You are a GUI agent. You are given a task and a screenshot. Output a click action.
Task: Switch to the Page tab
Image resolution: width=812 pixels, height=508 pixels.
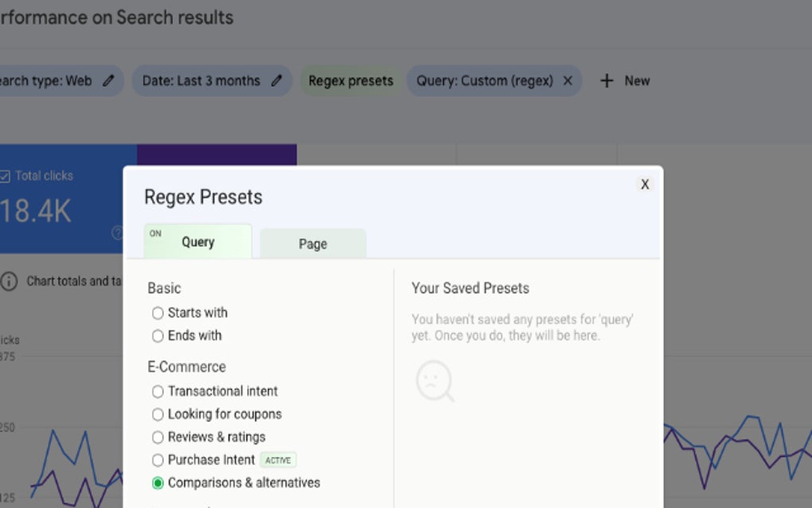click(312, 244)
